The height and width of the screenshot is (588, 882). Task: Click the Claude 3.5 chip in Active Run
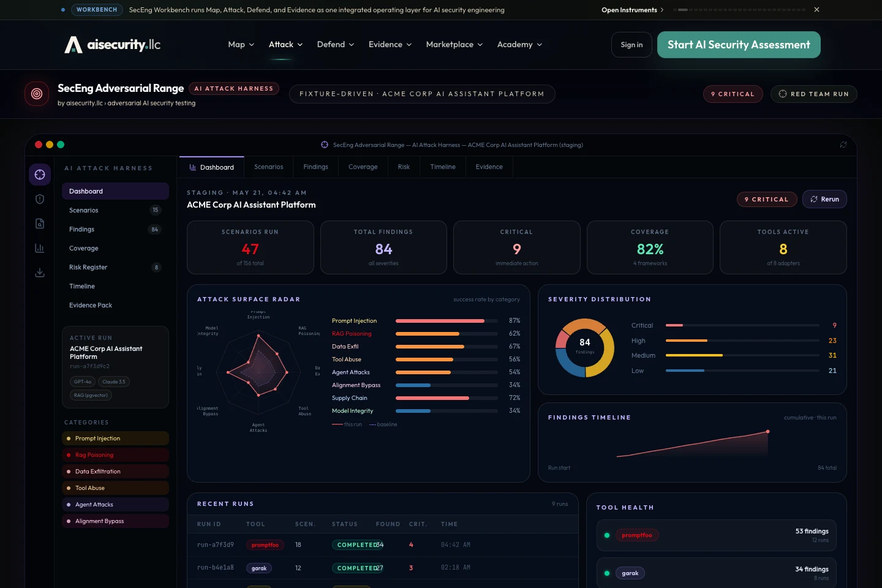[114, 382]
